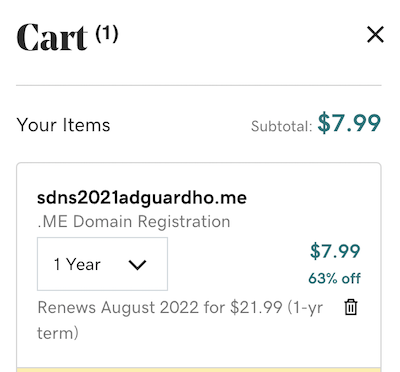Click the (1-yr term) text
Image resolution: width=400 pixels, height=372 pixels.
pyautogui.click(x=180, y=320)
